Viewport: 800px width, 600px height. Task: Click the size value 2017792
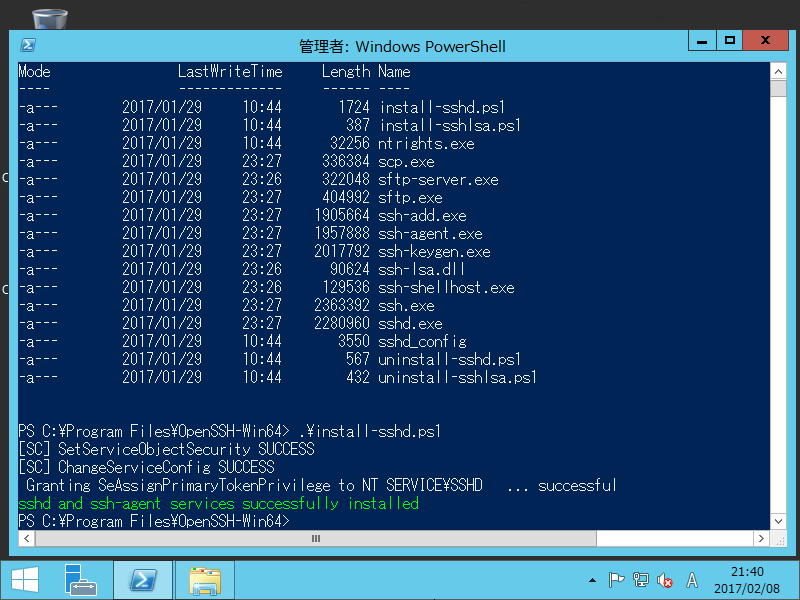[342, 252]
